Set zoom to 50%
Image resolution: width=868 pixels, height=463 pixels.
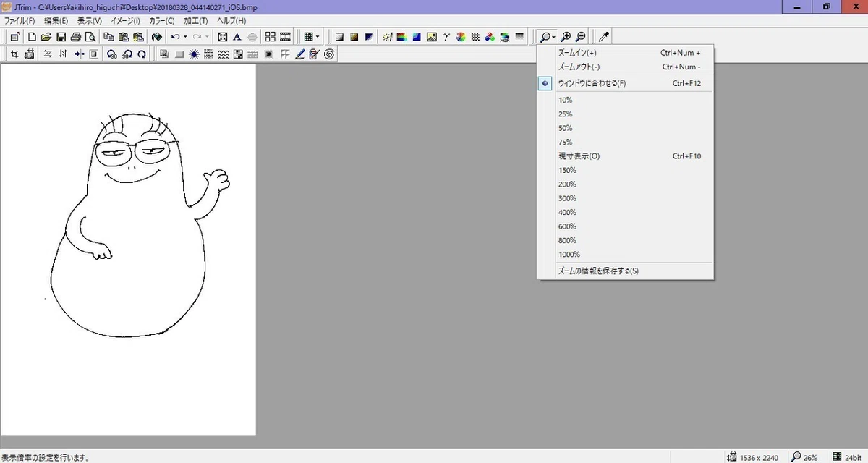click(x=625, y=128)
